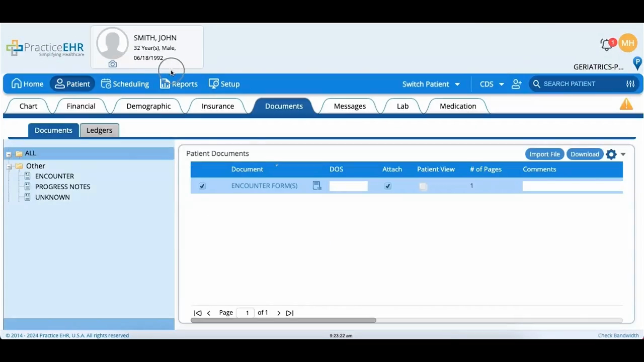Go to first page of documents
This screenshot has height=362, width=644.
[198, 313]
